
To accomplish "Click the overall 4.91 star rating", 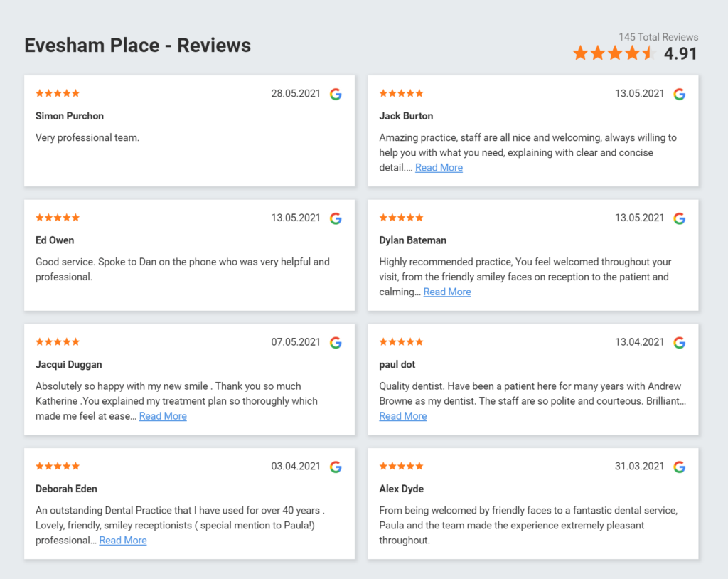I will [613, 53].
